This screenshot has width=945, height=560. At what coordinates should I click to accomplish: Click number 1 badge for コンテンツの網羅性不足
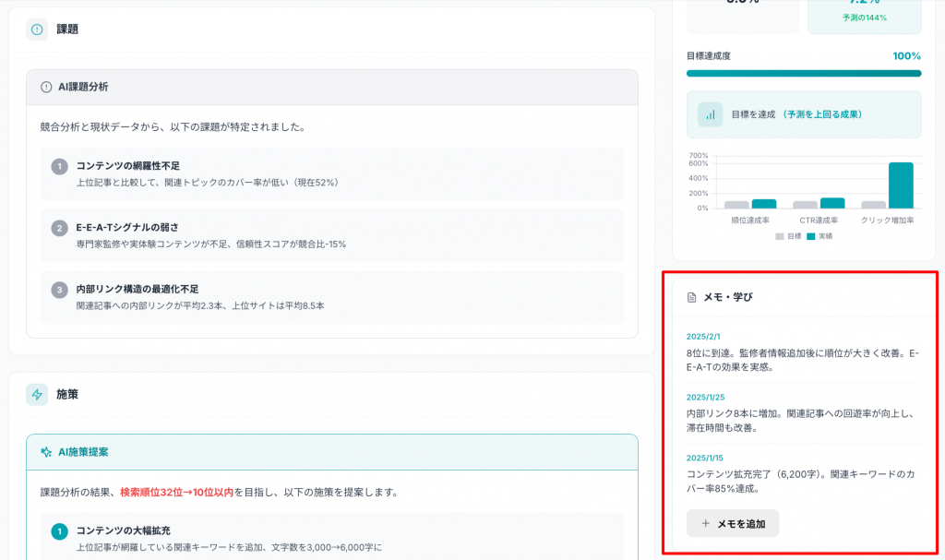point(60,166)
